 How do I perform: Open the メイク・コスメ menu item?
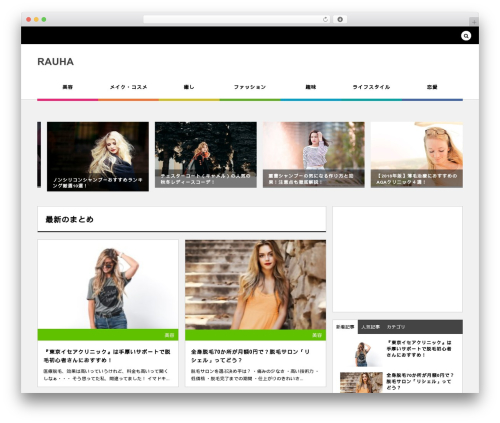(128, 87)
